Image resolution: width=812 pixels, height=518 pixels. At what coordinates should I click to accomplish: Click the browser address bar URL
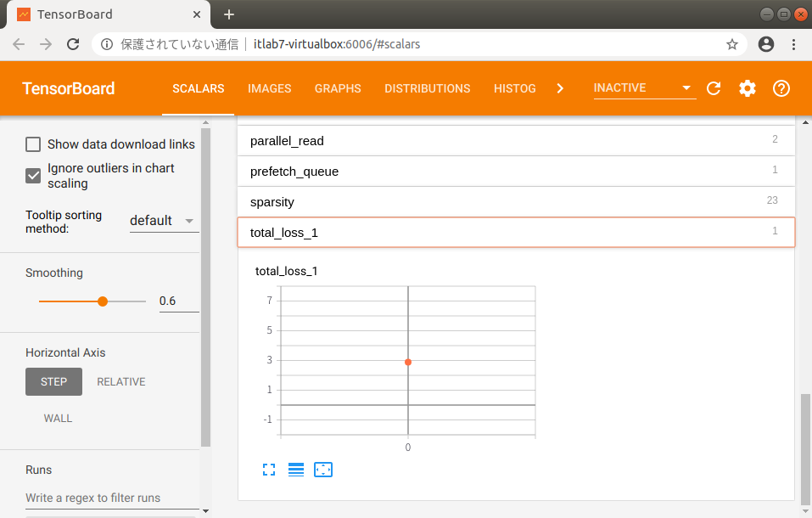[337, 45]
